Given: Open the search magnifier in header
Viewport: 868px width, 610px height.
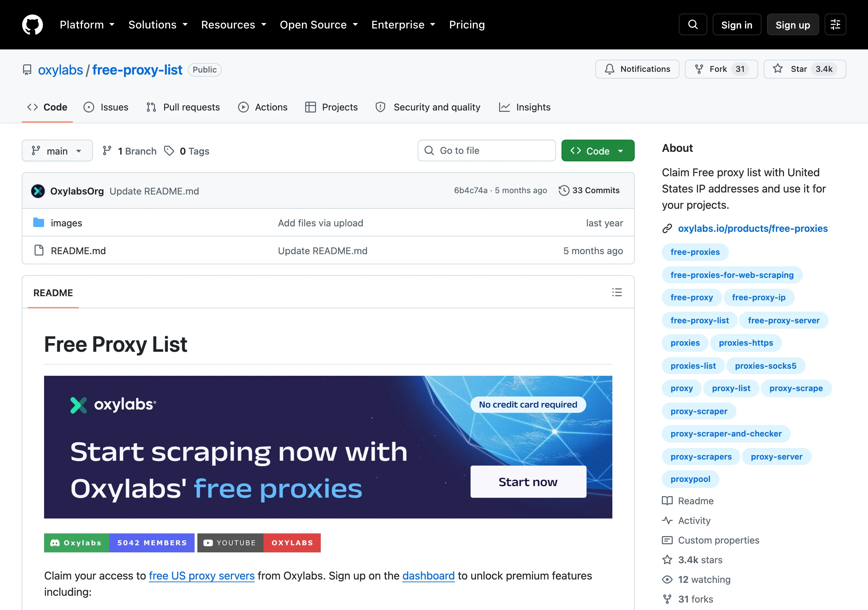Looking at the screenshot, I should tap(693, 24).
